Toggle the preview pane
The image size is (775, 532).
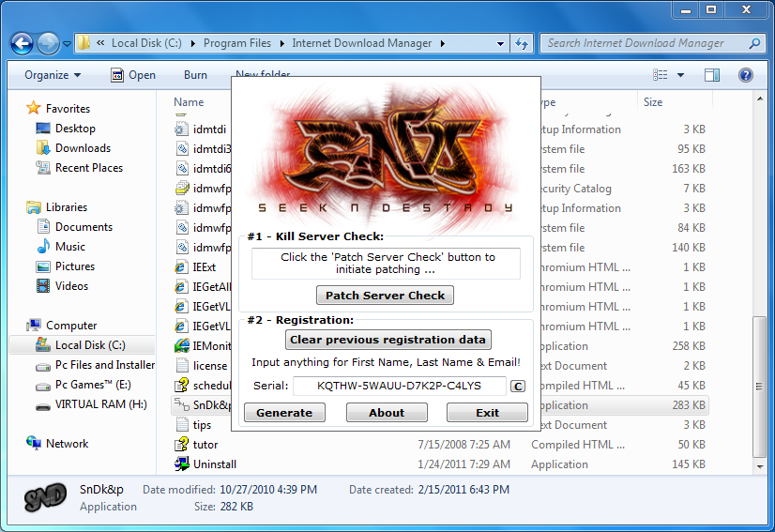[x=712, y=75]
